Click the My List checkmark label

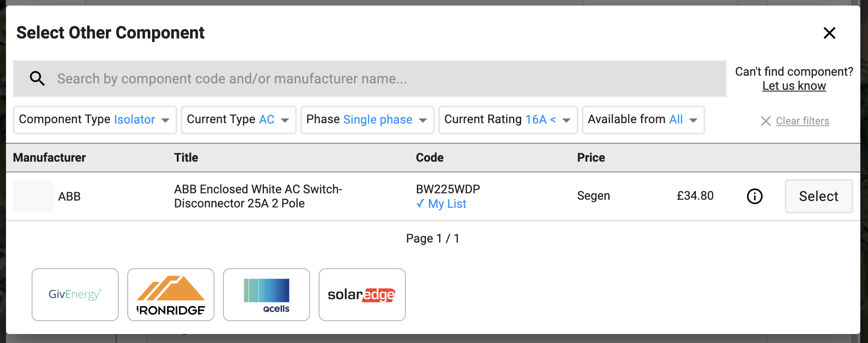[x=441, y=204]
